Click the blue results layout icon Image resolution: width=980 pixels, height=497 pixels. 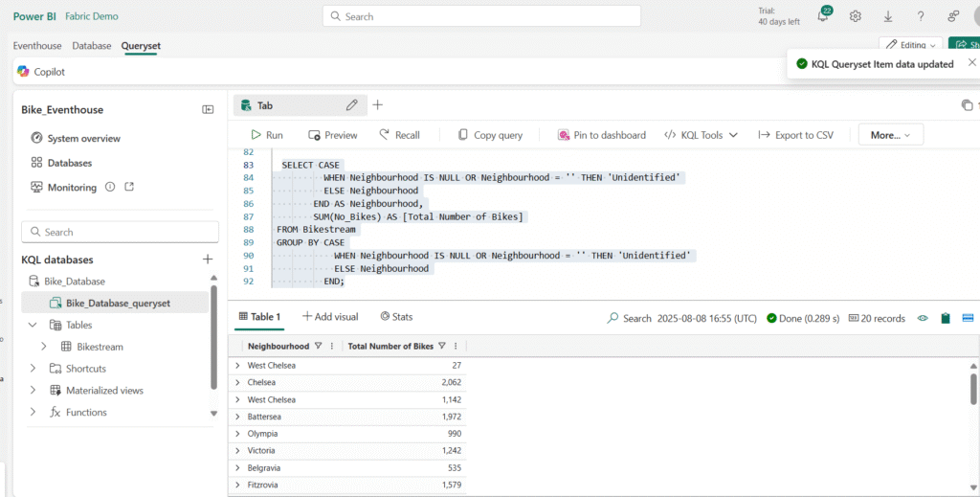pos(968,318)
